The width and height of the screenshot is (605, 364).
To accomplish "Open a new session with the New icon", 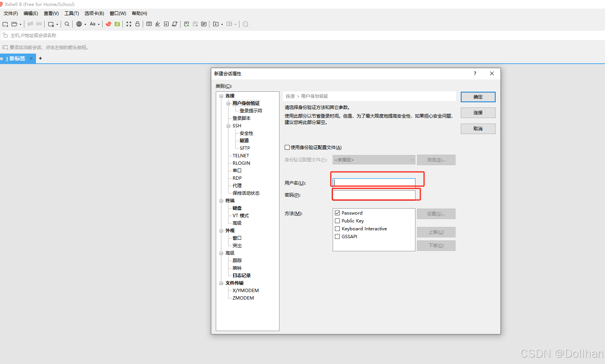I will (x=5, y=24).
